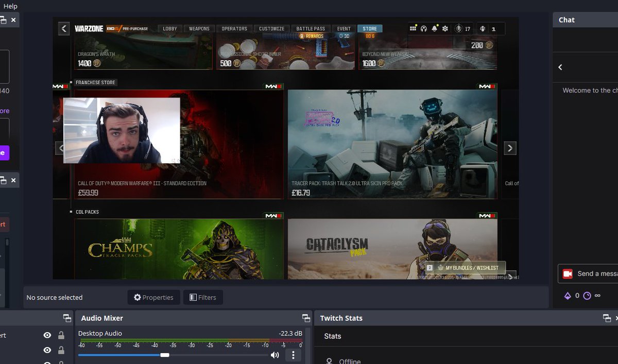The height and width of the screenshot is (364, 618).
Task: Switch to the Weapons tab
Action: click(199, 29)
